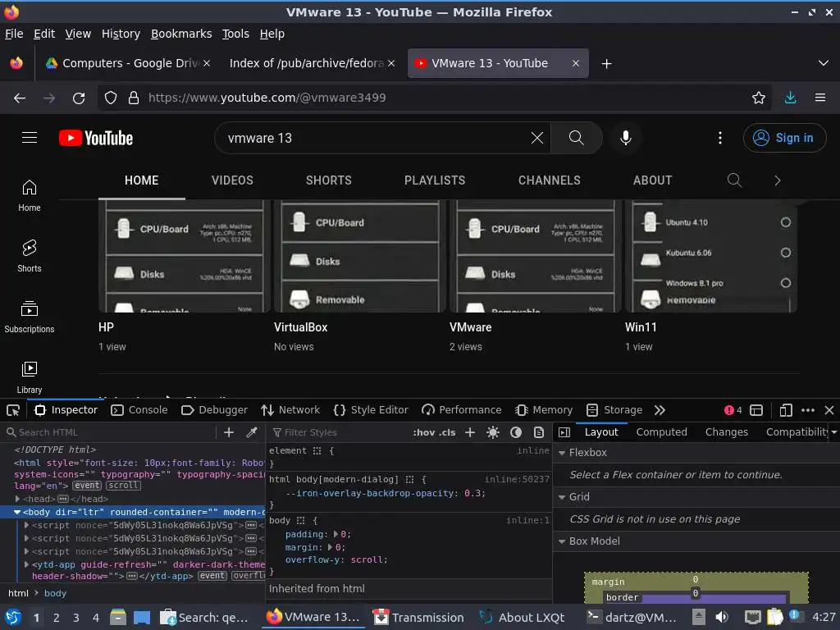Open Subscriptions in the YouTube sidebar
This screenshot has height=630, width=840.
click(x=30, y=317)
